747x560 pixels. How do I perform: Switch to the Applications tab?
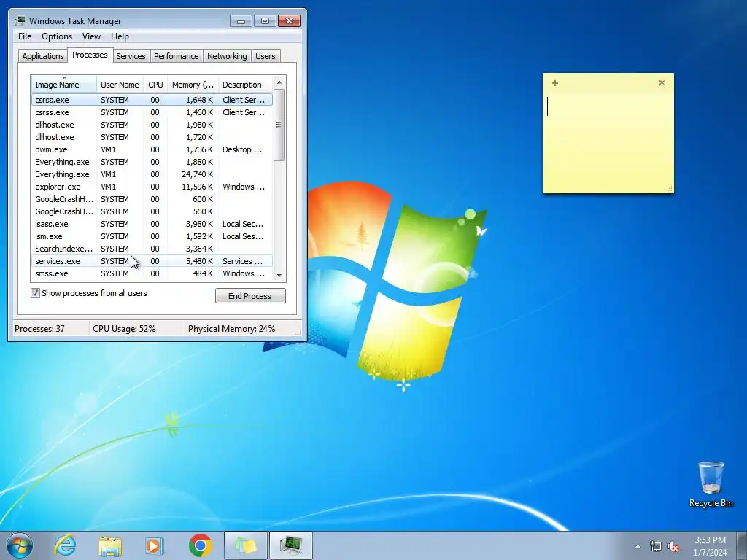(x=43, y=56)
